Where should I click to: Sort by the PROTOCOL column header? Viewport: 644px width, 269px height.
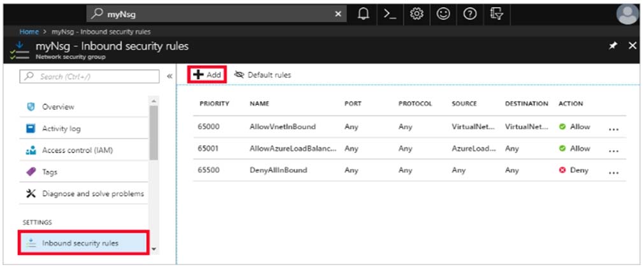[x=415, y=104]
